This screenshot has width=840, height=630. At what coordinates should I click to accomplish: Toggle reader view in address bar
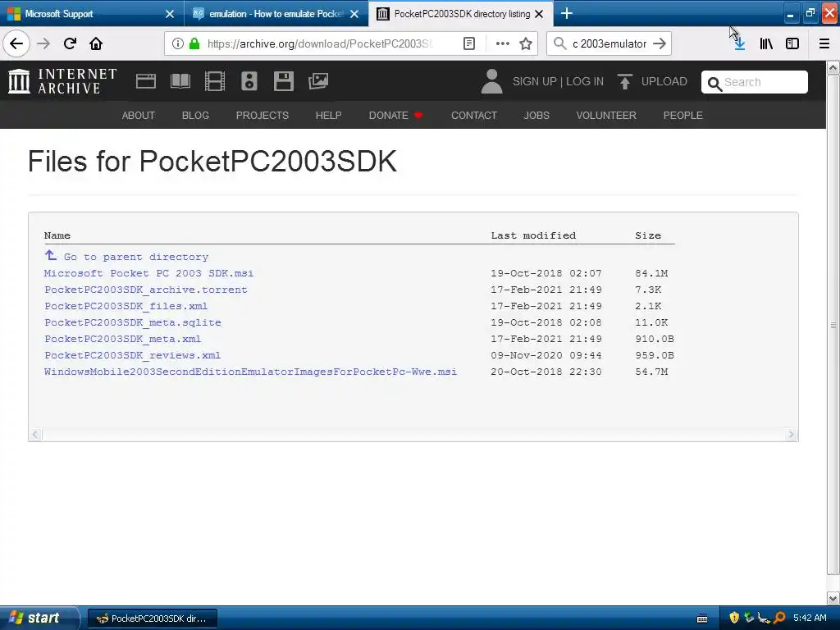[468, 43]
